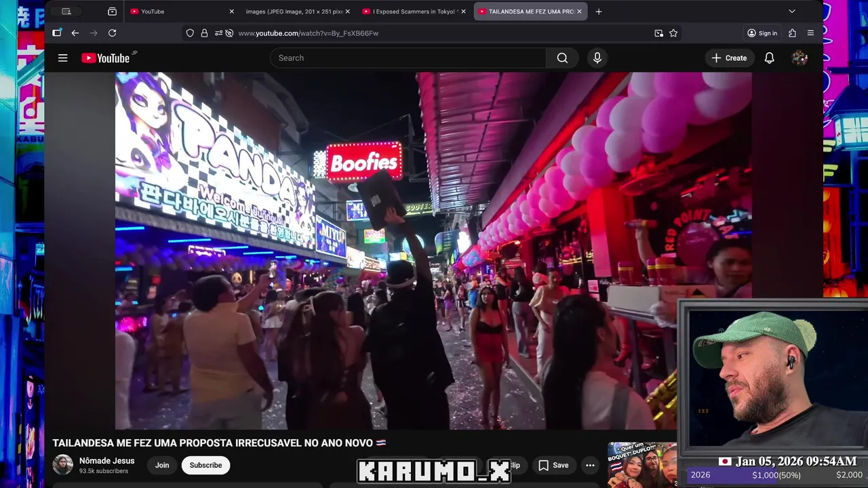868x488 pixels.
Task: Open the YouTube account avatar menu
Action: coord(800,58)
